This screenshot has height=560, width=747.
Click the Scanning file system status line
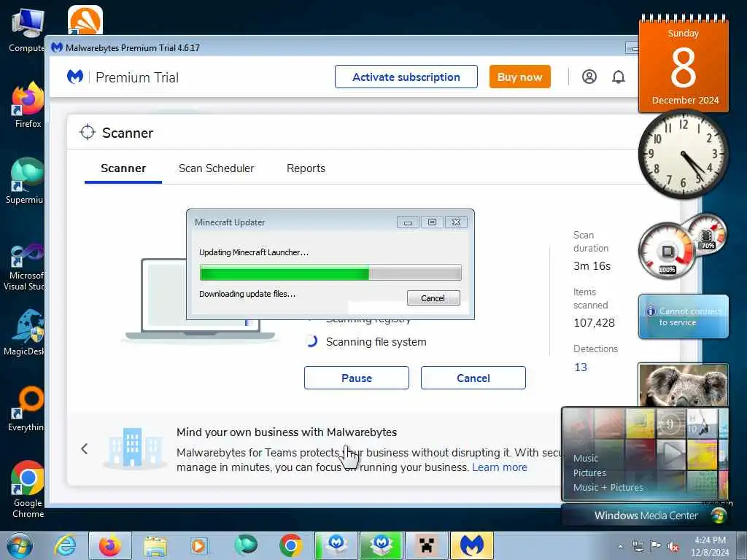click(x=376, y=342)
